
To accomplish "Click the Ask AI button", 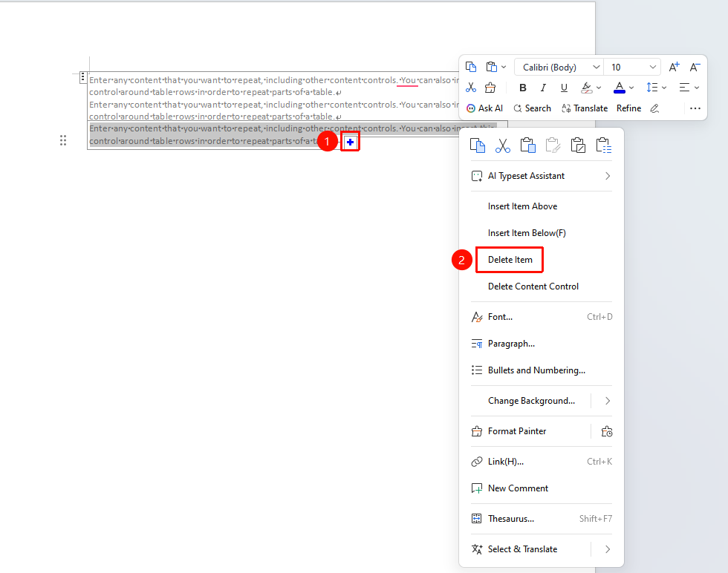I will tap(484, 108).
